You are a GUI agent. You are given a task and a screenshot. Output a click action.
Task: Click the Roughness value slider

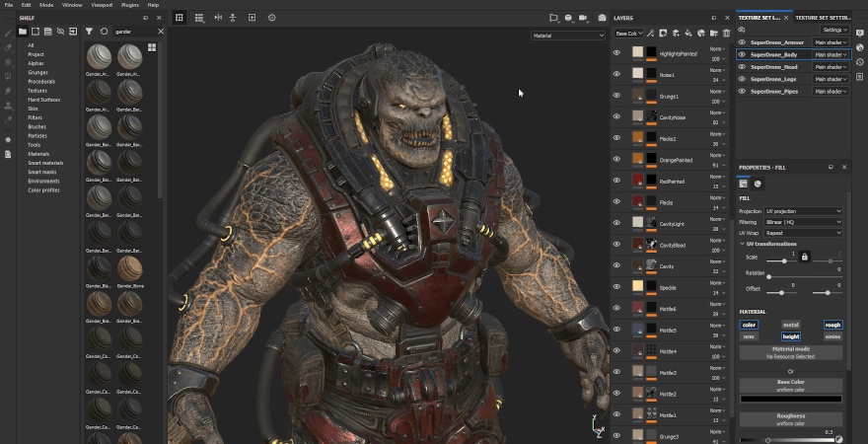tap(789, 440)
